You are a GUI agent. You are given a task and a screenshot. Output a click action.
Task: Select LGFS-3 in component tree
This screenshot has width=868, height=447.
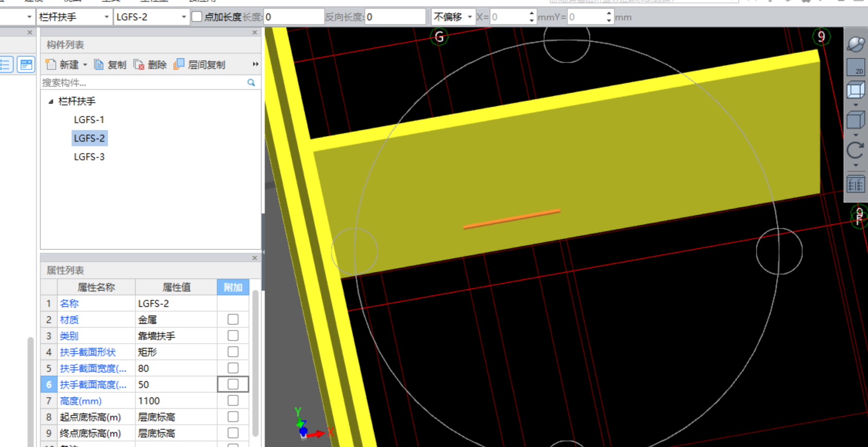89,157
